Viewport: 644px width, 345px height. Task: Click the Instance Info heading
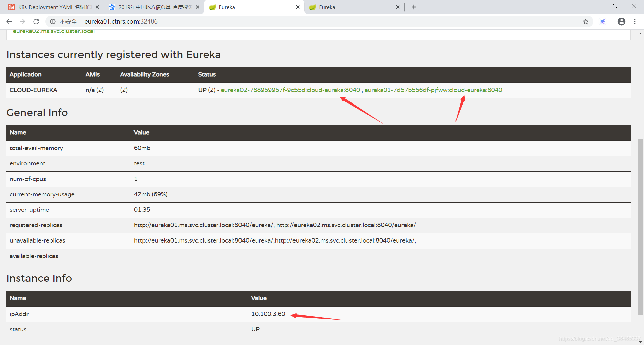39,278
